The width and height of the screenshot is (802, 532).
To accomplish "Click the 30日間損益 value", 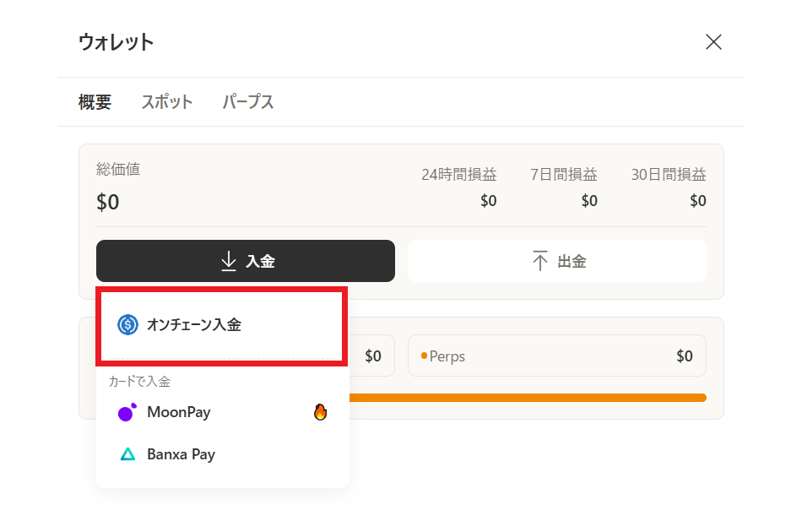I will (x=697, y=201).
